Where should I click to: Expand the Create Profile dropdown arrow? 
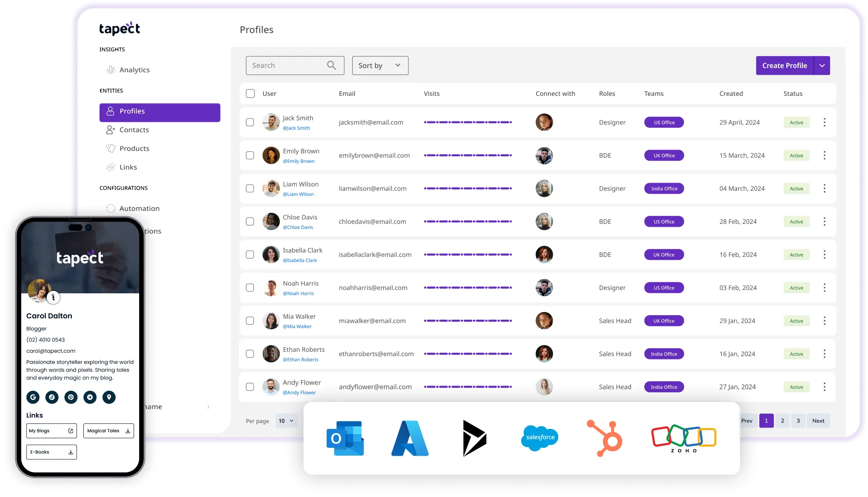point(821,65)
